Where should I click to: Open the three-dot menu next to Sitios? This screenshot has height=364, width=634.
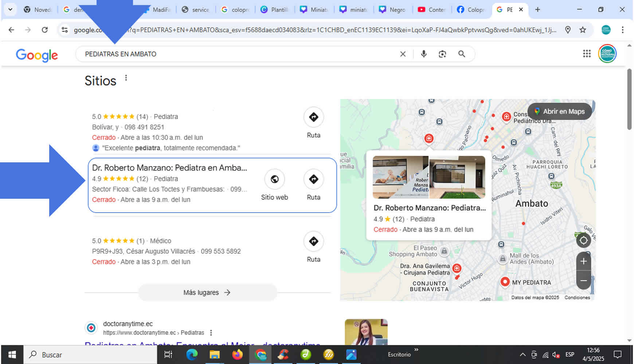click(126, 78)
